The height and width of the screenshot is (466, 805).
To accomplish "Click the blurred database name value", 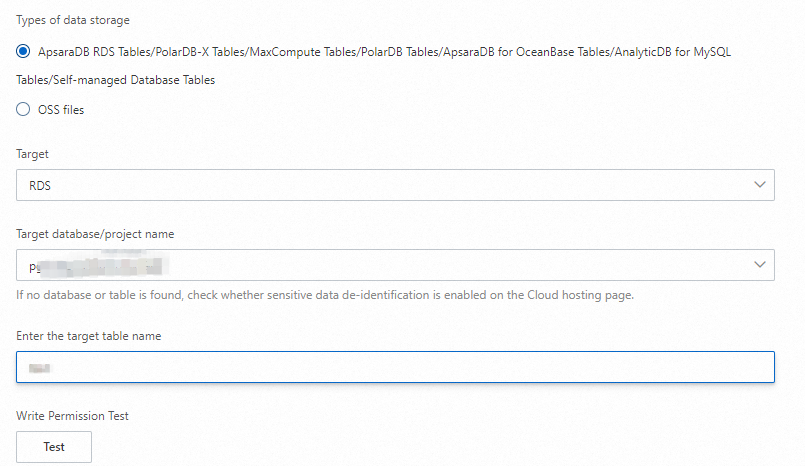I will pos(95,265).
